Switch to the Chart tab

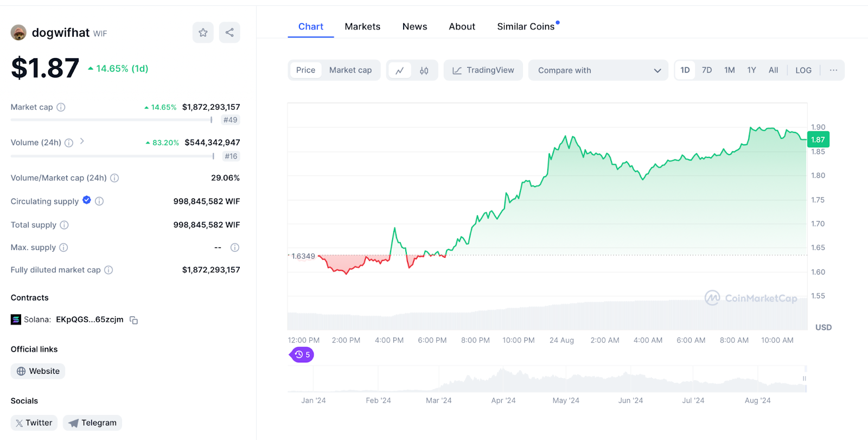(x=311, y=27)
